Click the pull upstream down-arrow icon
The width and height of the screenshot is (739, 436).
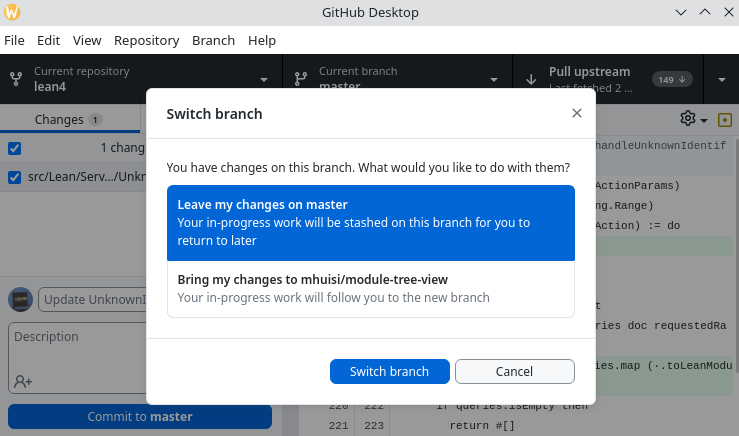(x=530, y=79)
